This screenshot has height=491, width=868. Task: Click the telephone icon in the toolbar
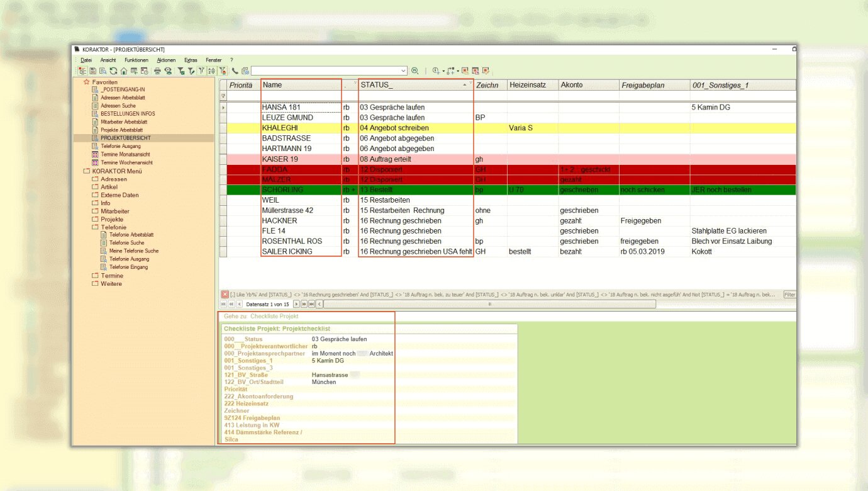coord(235,71)
